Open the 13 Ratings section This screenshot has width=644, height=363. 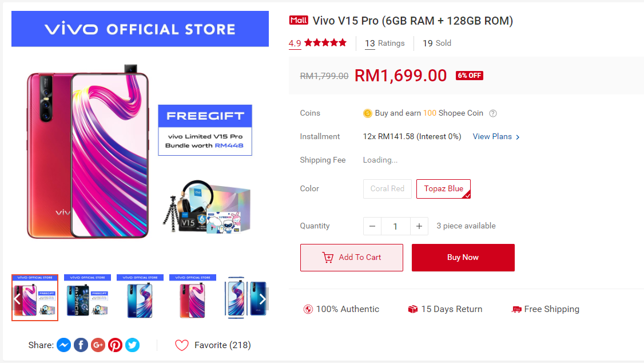pos(385,43)
